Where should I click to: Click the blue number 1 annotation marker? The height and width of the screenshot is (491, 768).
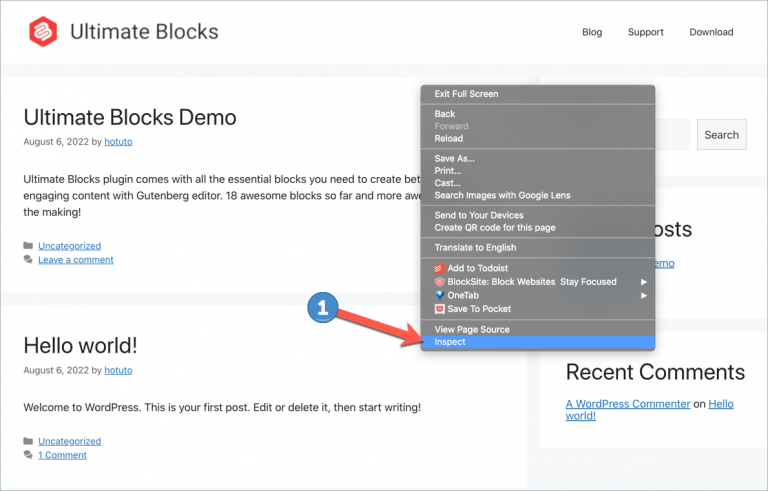321,309
